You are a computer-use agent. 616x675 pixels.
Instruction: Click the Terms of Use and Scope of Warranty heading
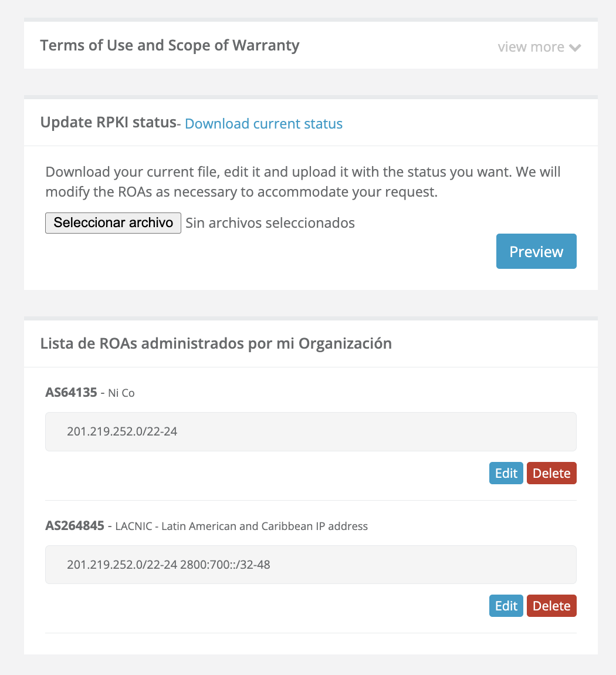tap(170, 45)
